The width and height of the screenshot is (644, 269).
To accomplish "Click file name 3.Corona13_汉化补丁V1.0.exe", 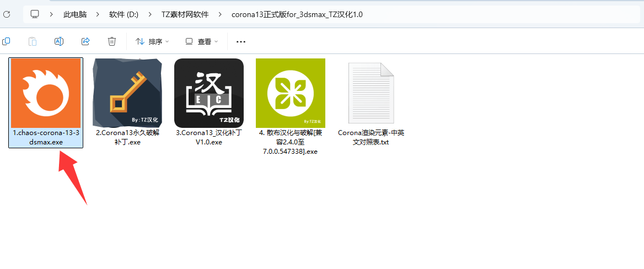I will pyautogui.click(x=209, y=138).
